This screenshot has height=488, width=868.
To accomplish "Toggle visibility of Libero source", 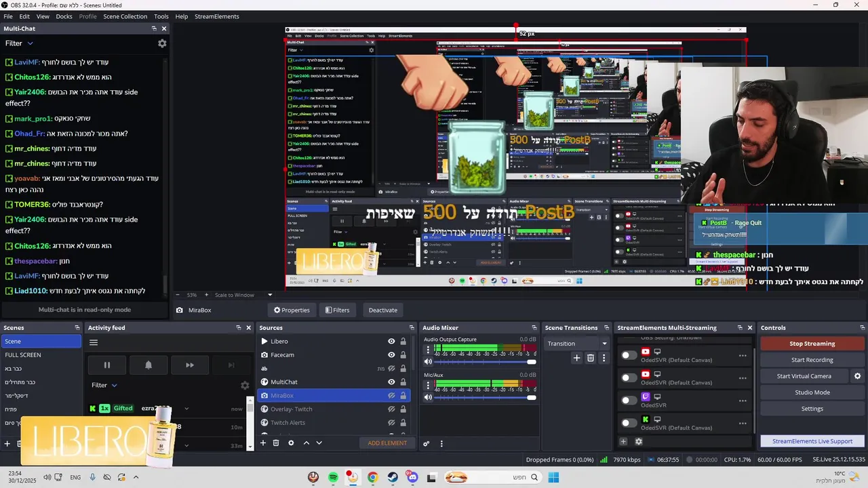I will click(391, 342).
